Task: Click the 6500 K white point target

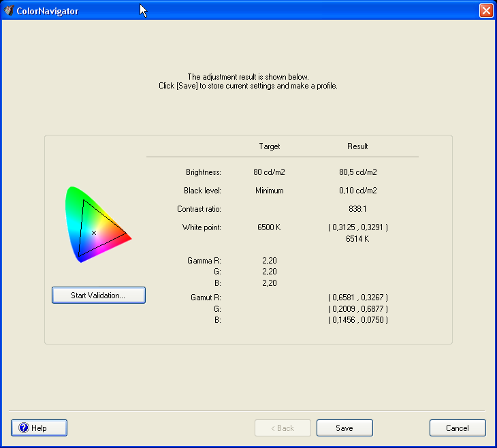Action: click(270, 227)
